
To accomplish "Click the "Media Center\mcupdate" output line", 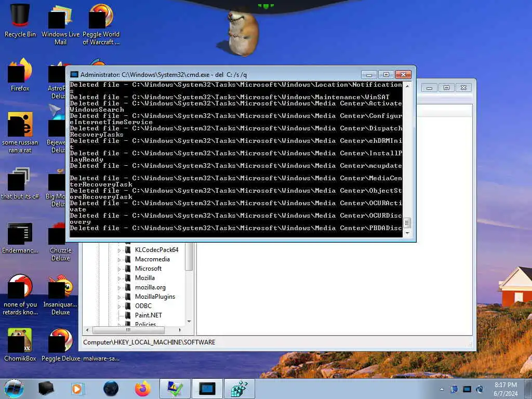I will [236, 166].
